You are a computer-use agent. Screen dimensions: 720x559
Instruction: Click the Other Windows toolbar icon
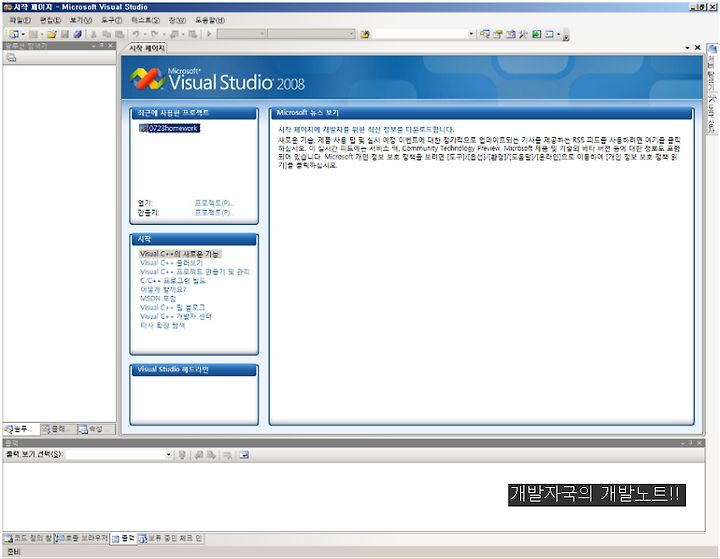[x=549, y=34]
